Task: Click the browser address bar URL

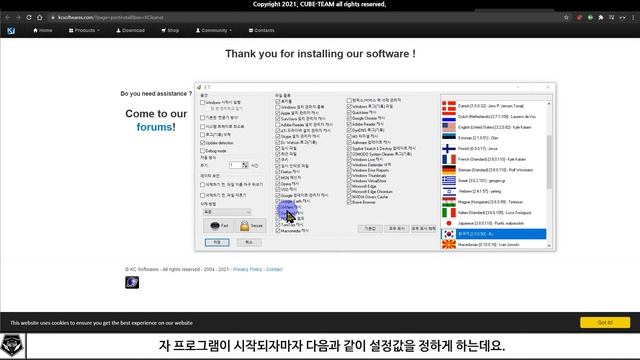Action: click(x=111, y=18)
